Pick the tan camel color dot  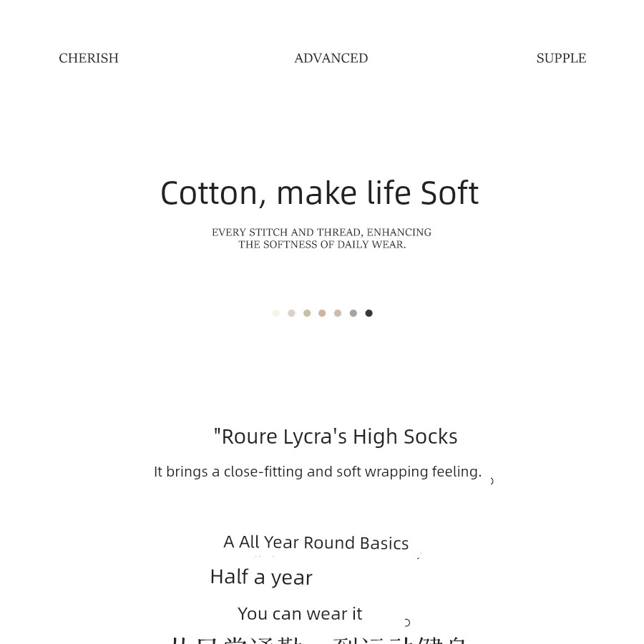click(x=322, y=313)
